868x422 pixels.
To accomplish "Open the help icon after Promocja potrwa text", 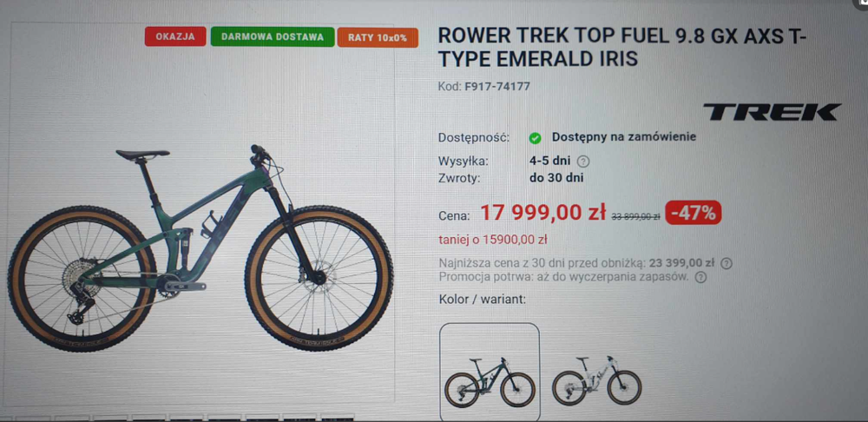I will 700,278.
